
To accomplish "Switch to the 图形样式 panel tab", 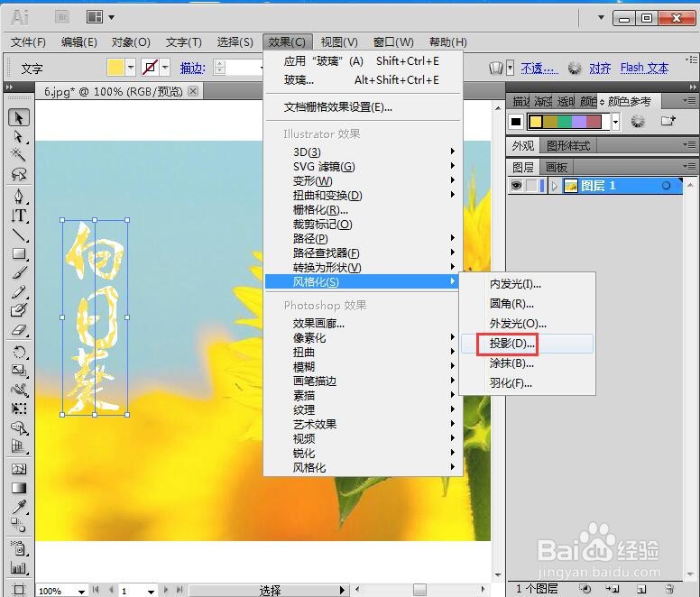I will [568, 146].
